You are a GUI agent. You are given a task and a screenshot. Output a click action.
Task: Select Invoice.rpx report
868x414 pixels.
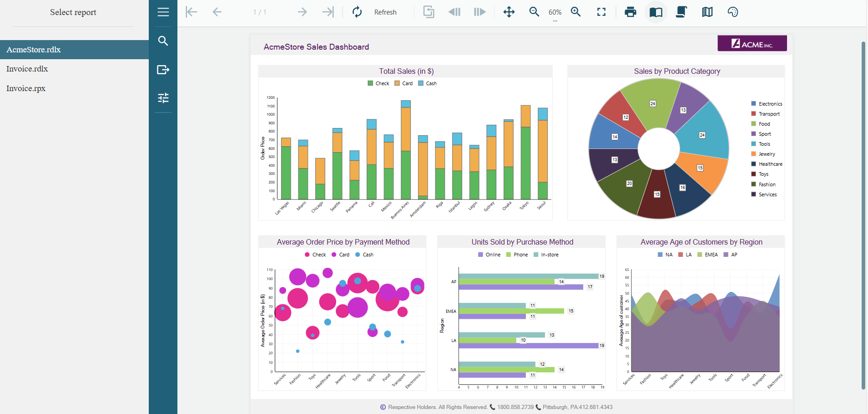point(26,88)
